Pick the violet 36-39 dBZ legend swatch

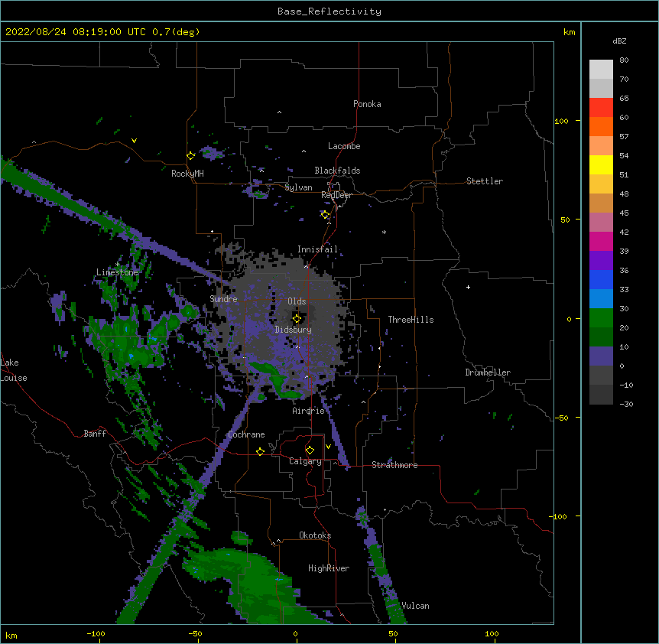pos(601,261)
